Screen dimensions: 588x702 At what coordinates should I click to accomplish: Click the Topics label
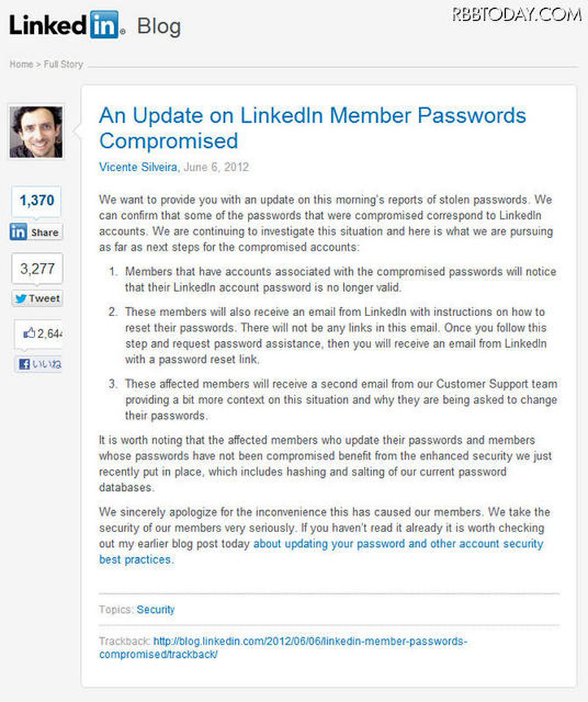point(116,609)
